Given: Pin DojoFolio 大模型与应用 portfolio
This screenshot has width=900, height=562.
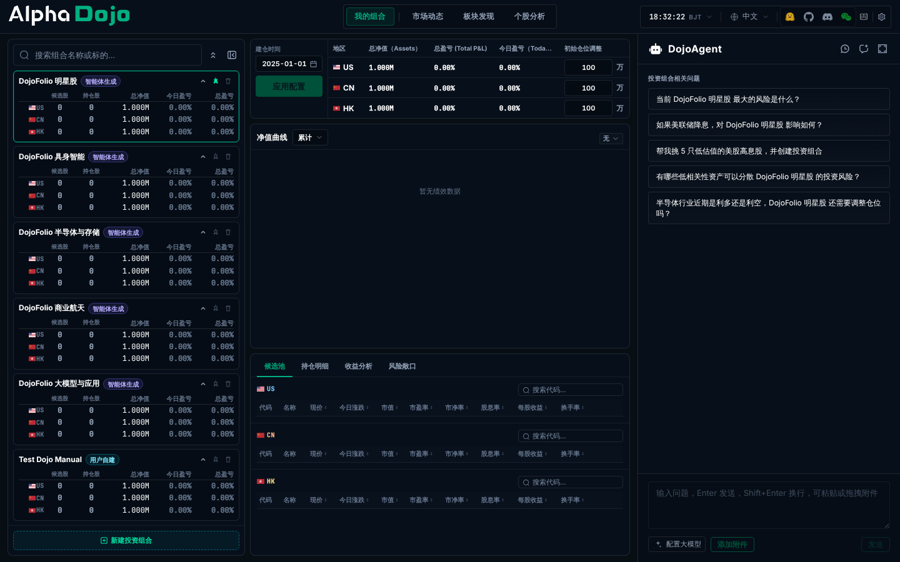Looking at the screenshot, I should tap(216, 384).
